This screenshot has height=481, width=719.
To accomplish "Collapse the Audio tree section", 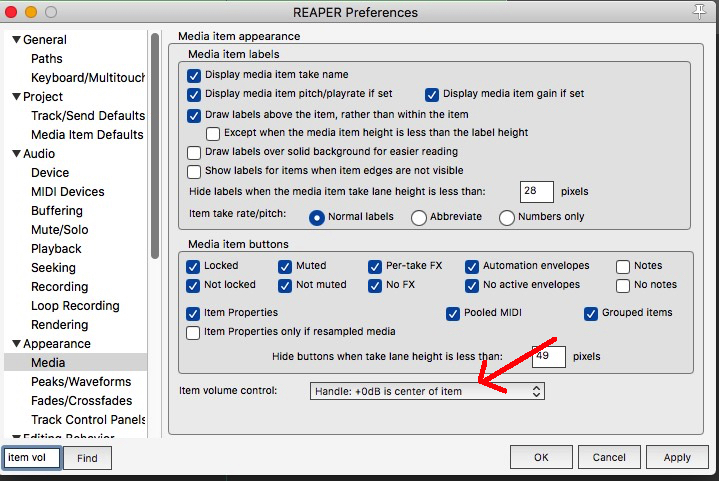I will pyautogui.click(x=17, y=154).
